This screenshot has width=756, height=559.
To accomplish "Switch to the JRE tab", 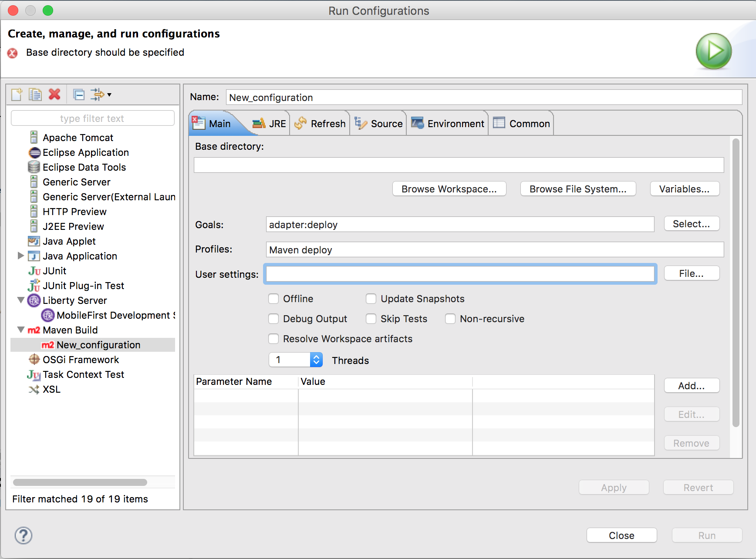I will (x=270, y=124).
